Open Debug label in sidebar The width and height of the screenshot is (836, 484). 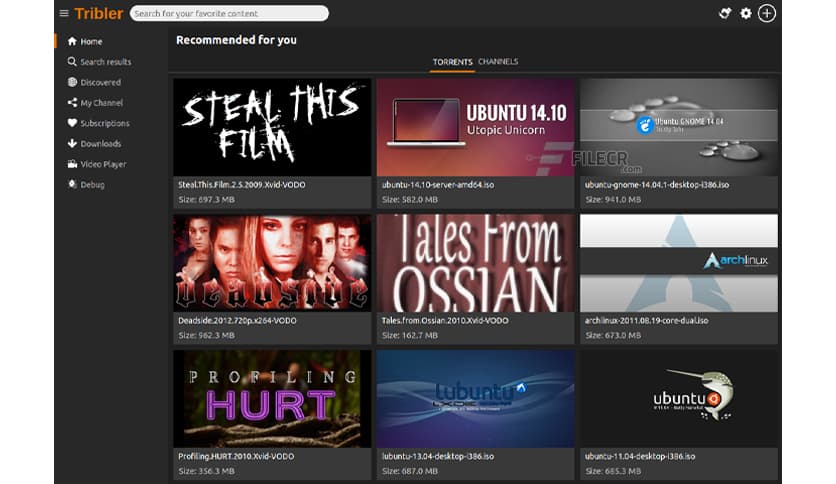[92, 185]
